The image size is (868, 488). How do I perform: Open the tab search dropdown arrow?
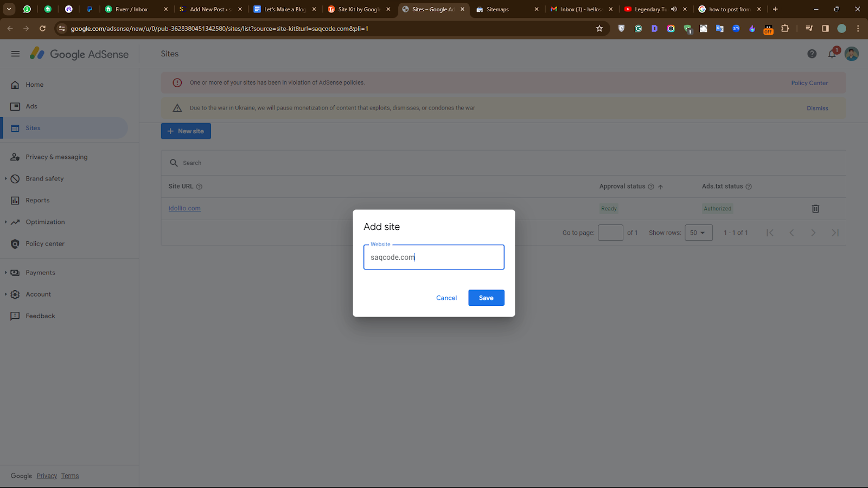click(x=9, y=9)
